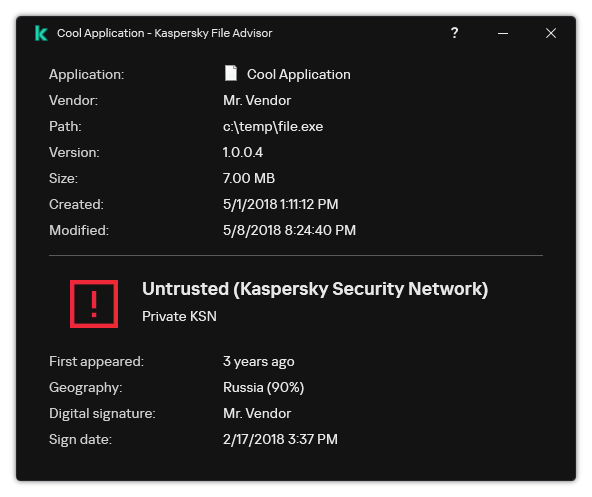This screenshot has width=592, height=497.
Task: Select the version number 1.0.0.4
Action: [243, 153]
